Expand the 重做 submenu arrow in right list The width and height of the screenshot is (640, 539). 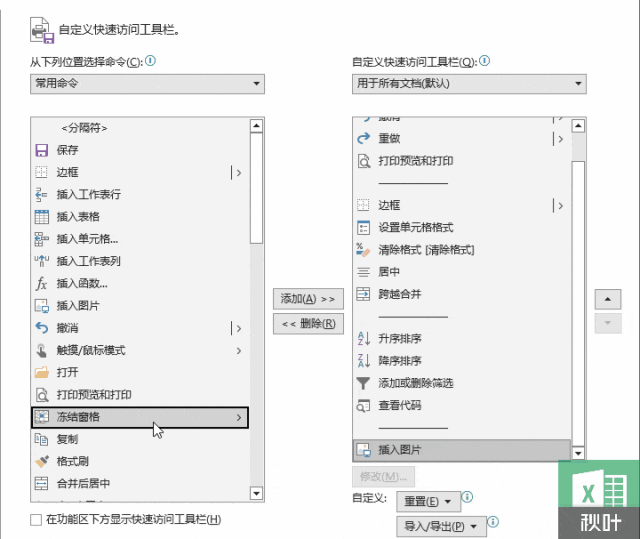pos(561,139)
